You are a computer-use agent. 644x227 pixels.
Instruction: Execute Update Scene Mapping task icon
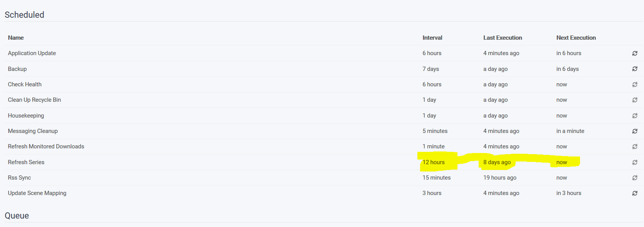[x=634, y=193]
